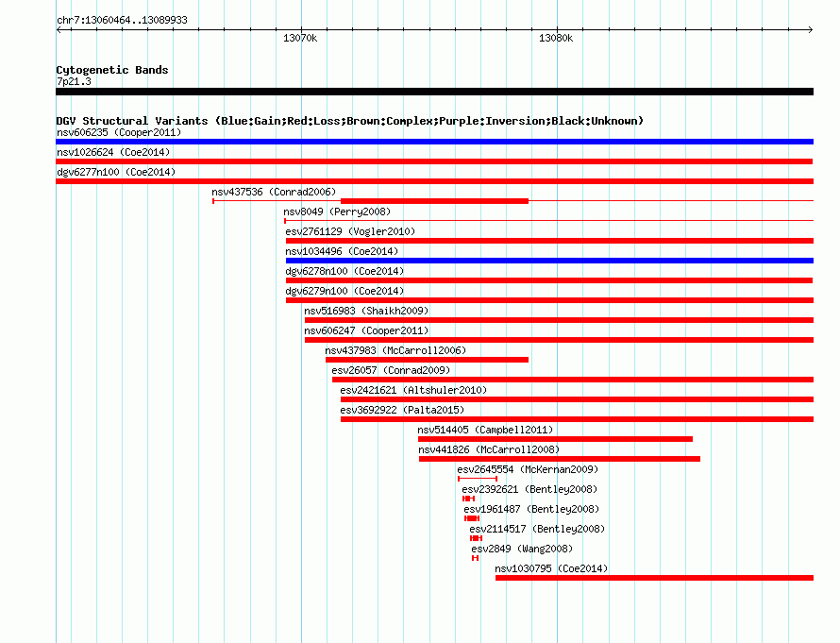Click the Cytogenetic Bands track title
Screen dimensions: 840x643
coord(112,70)
